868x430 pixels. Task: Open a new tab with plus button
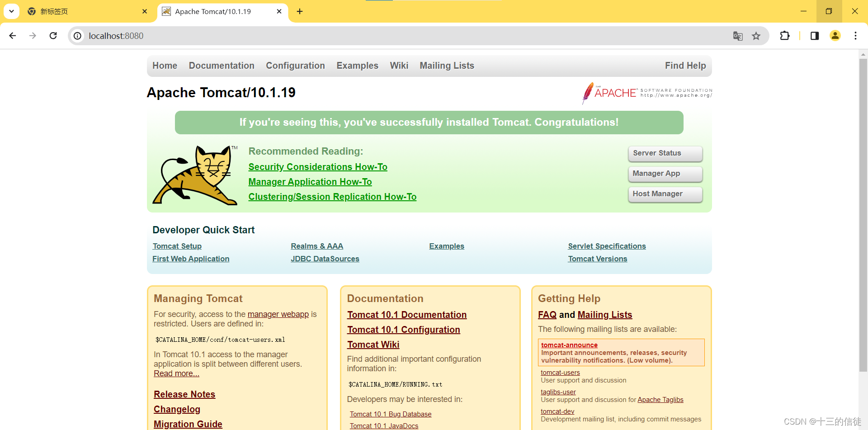[x=300, y=11]
